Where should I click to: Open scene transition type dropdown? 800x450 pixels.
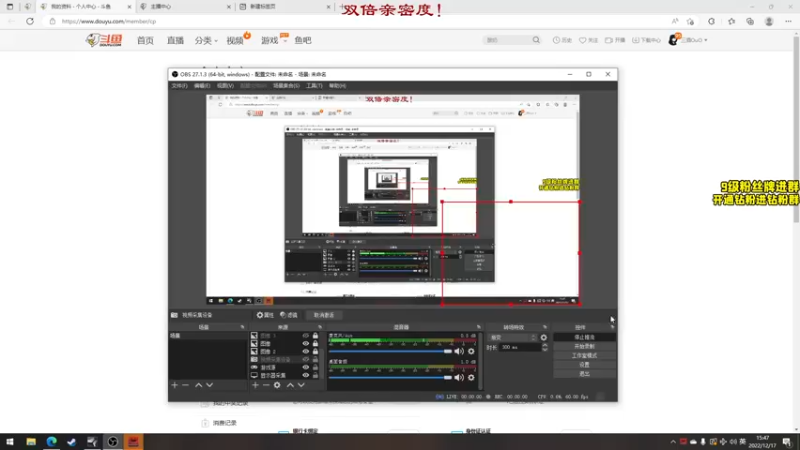click(512, 338)
